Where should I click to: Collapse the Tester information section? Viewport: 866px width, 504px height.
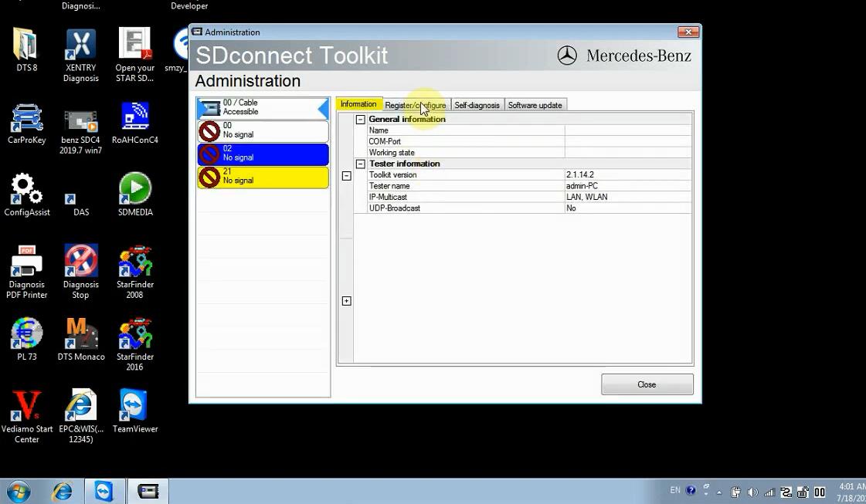360,164
